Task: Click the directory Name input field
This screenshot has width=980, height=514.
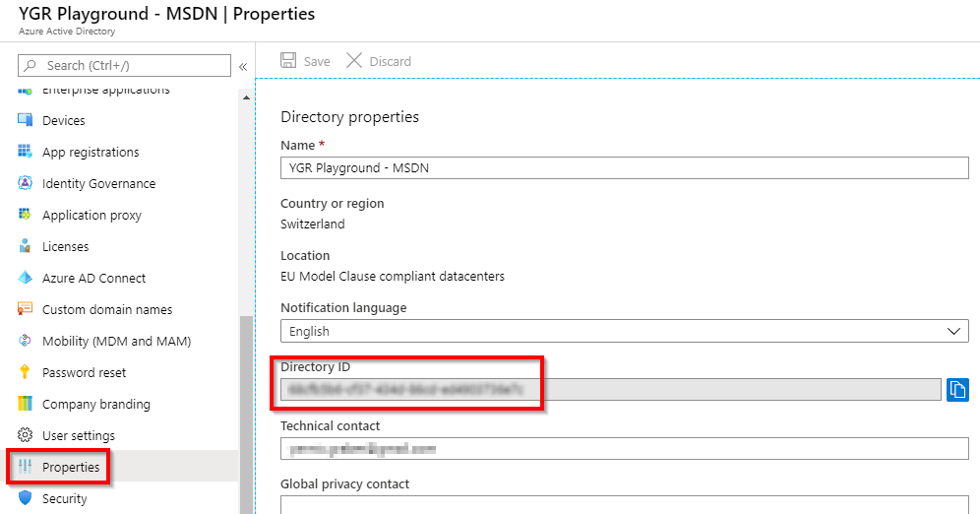Action: (x=625, y=168)
